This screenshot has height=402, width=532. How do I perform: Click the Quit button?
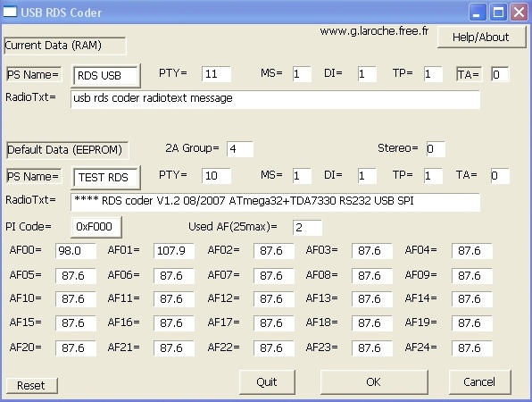267,382
